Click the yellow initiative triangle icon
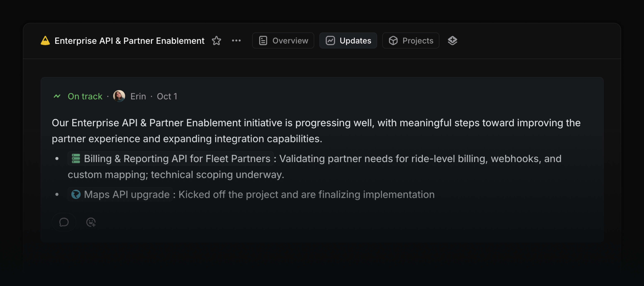Screen dimensions: 644x286 pyautogui.click(x=45, y=40)
